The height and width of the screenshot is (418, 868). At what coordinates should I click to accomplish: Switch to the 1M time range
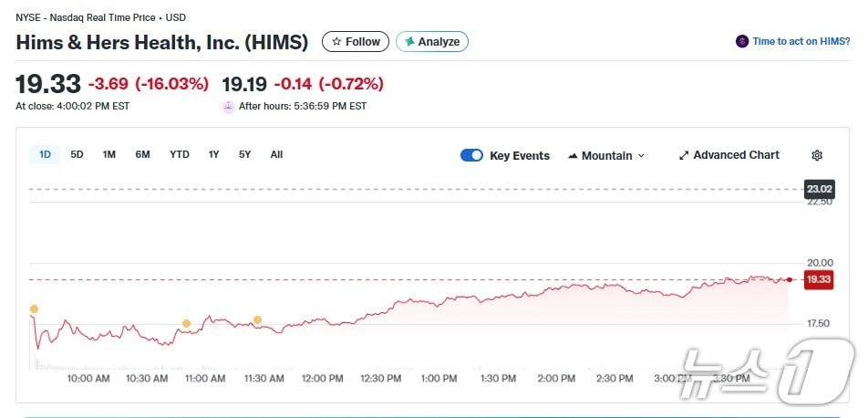109,154
